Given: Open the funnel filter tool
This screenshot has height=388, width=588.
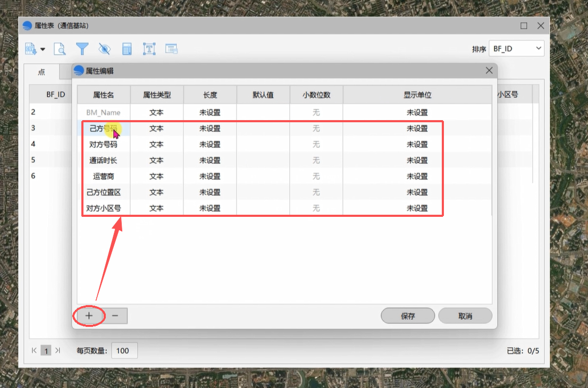Looking at the screenshot, I should pyautogui.click(x=82, y=49).
